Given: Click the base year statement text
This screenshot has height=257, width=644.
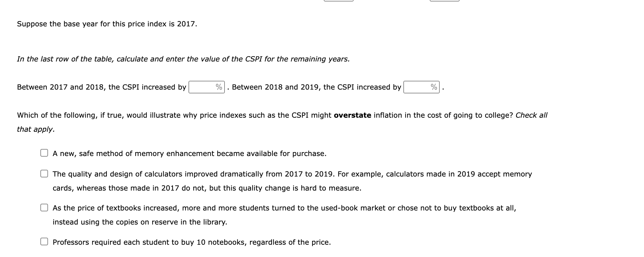Looking at the screenshot, I should (x=107, y=24).
